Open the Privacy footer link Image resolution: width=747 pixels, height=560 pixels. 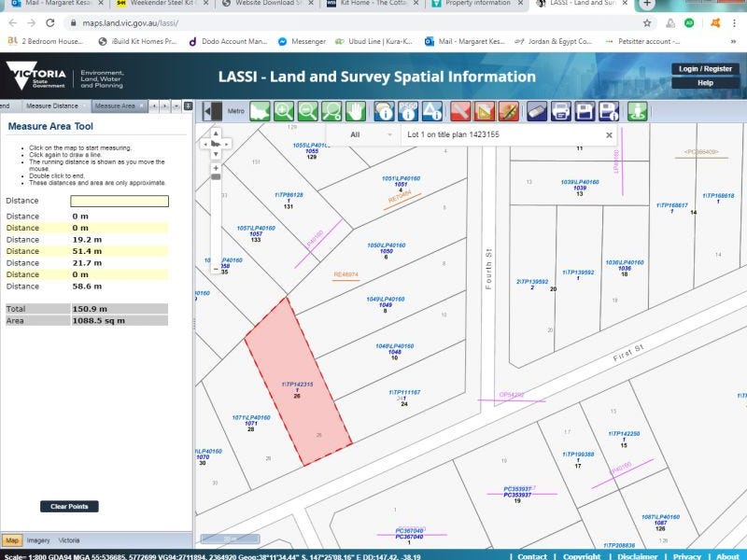(686, 556)
